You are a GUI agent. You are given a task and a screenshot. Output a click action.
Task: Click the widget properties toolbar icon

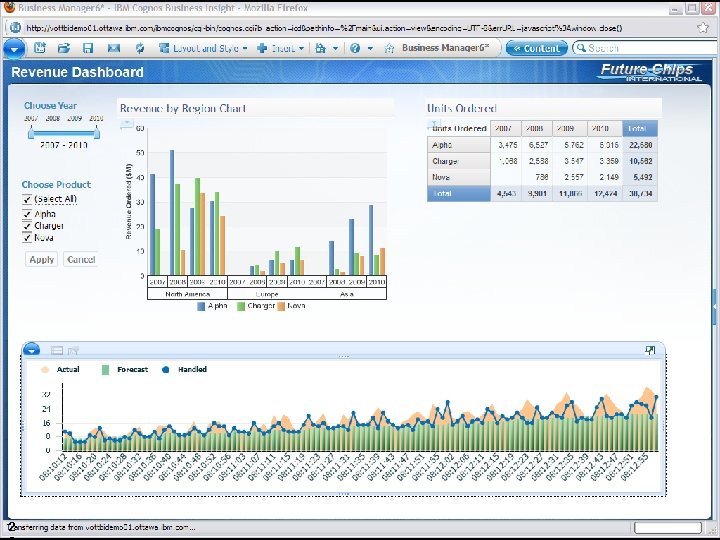click(x=321, y=48)
